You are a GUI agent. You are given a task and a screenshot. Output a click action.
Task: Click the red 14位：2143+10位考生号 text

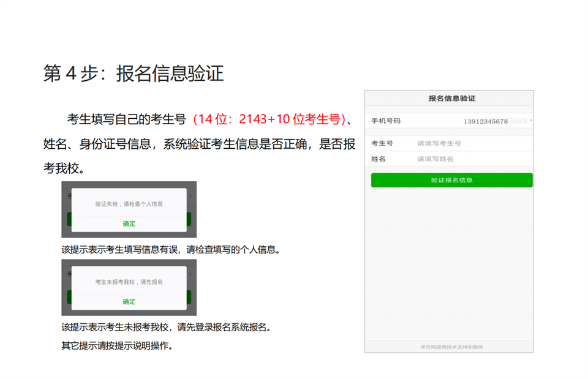[269, 119]
